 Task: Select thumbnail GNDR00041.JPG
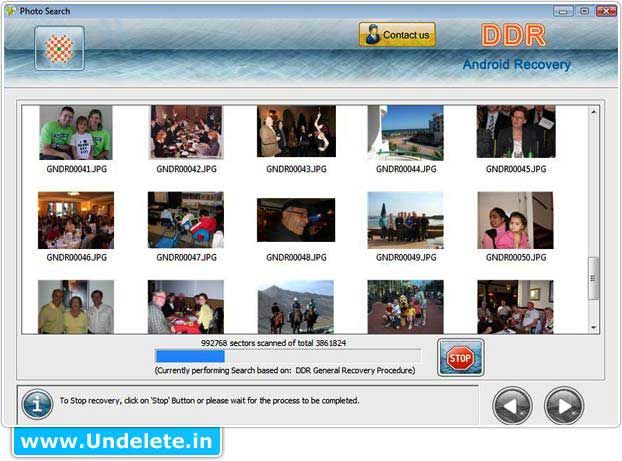pos(76,133)
